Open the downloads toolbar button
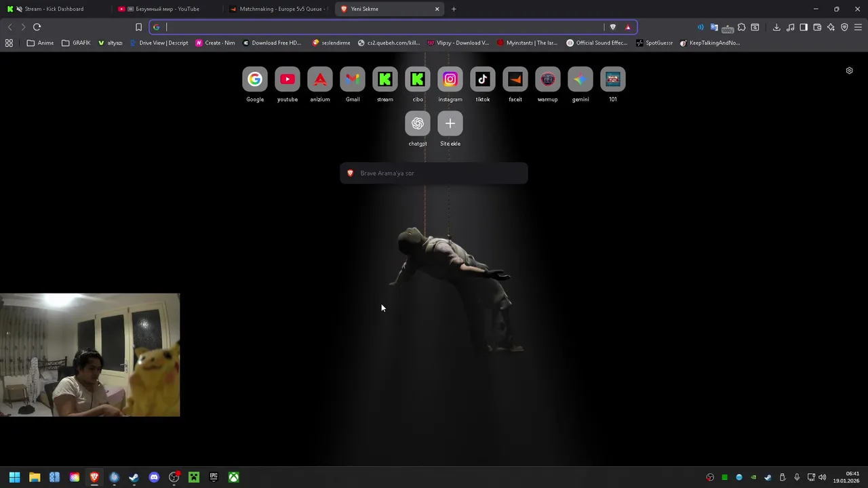The width and height of the screenshot is (868, 488). (776, 27)
